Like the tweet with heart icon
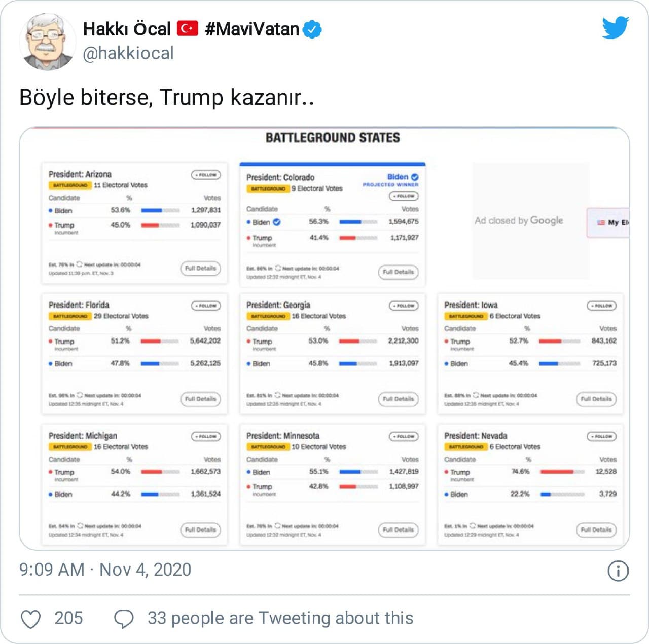Screen dimensions: 649x644 coord(31,619)
